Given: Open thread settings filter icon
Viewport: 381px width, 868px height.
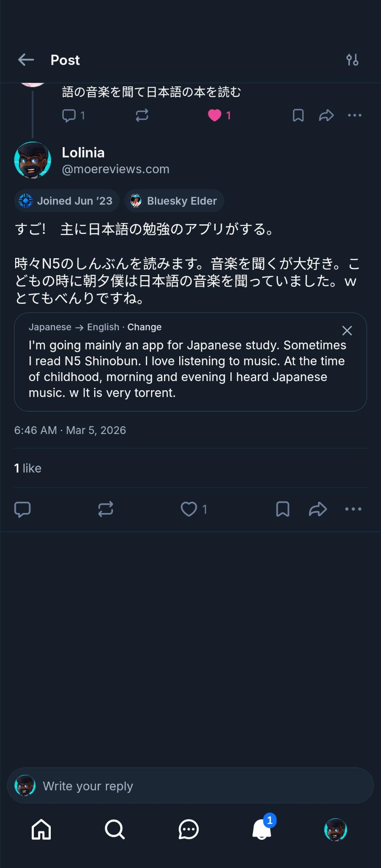Looking at the screenshot, I should 352,60.
